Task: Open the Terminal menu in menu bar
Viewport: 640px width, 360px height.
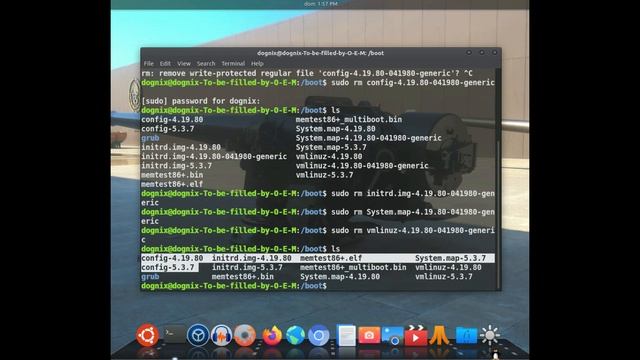Action: pos(233,64)
